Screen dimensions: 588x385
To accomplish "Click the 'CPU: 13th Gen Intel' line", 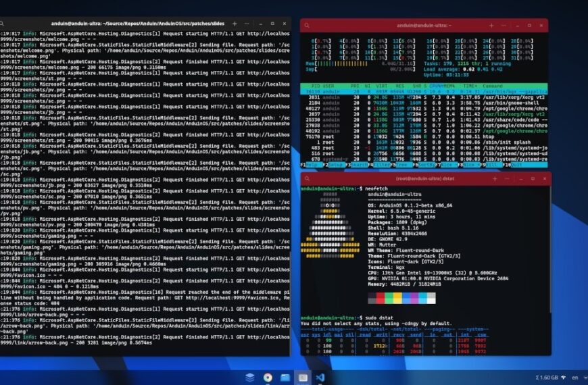I will click(x=433, y=273).
